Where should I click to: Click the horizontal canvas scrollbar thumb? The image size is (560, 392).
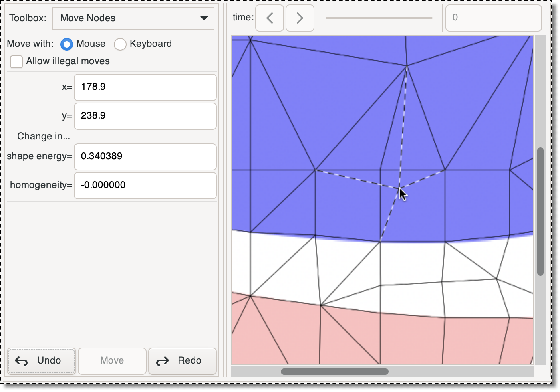tap(334, 372)
